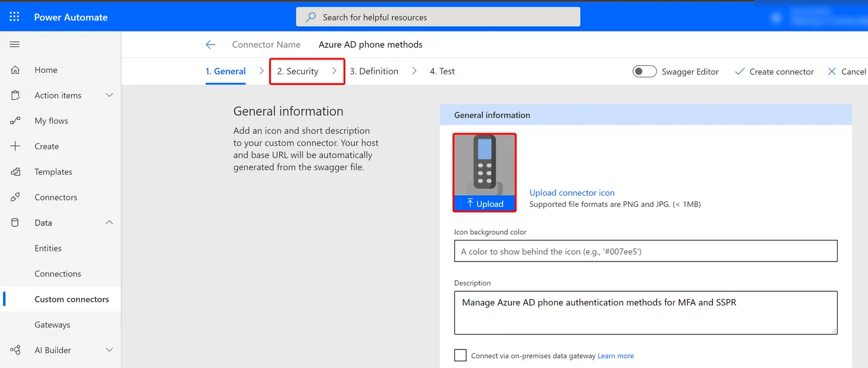Viewport: 868px width, 368px height.
Task: Click the Home house icon
Action: pos(15,70)
